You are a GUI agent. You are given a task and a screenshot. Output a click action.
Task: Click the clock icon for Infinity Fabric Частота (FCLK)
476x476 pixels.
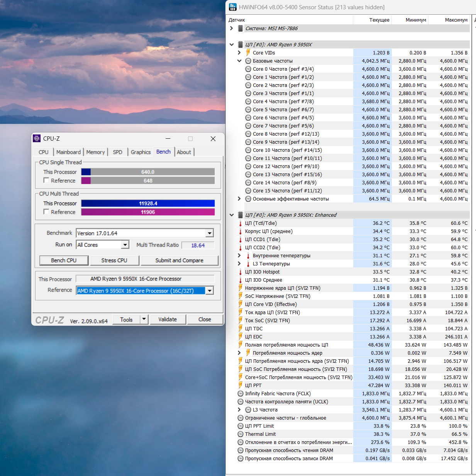coord(241,393)
